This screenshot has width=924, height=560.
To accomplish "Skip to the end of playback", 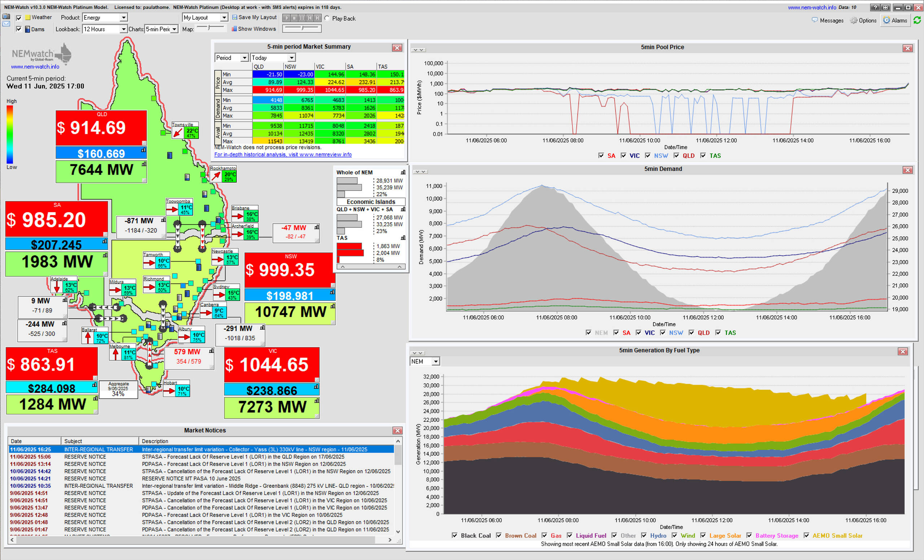I will click(318, 18).
